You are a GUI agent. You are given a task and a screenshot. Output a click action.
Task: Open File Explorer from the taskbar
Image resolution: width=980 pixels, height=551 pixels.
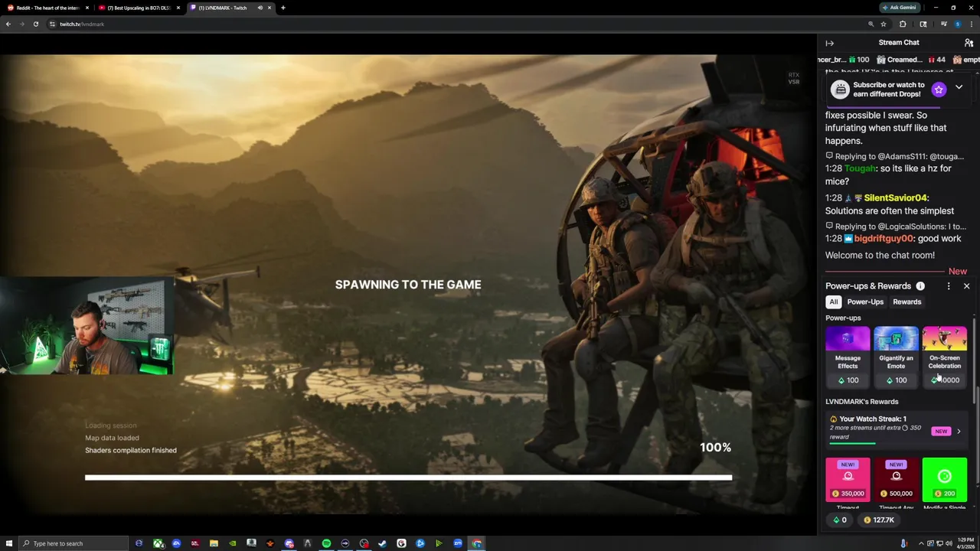click(x=214, y=543)
